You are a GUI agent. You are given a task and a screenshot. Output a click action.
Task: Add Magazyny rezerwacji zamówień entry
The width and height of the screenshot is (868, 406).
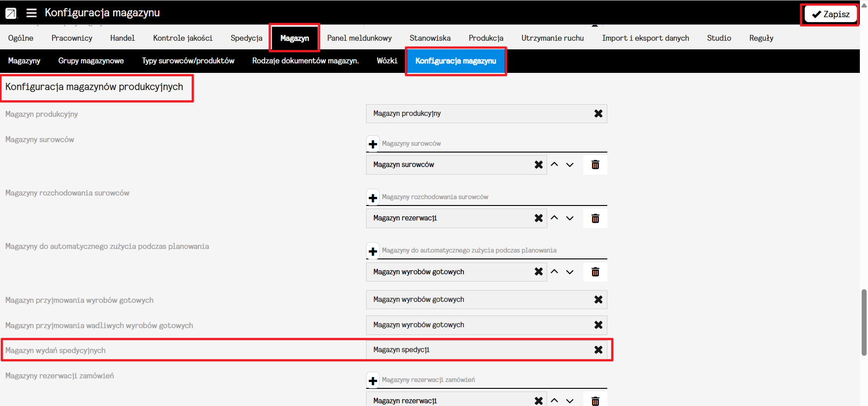point(373,380)
